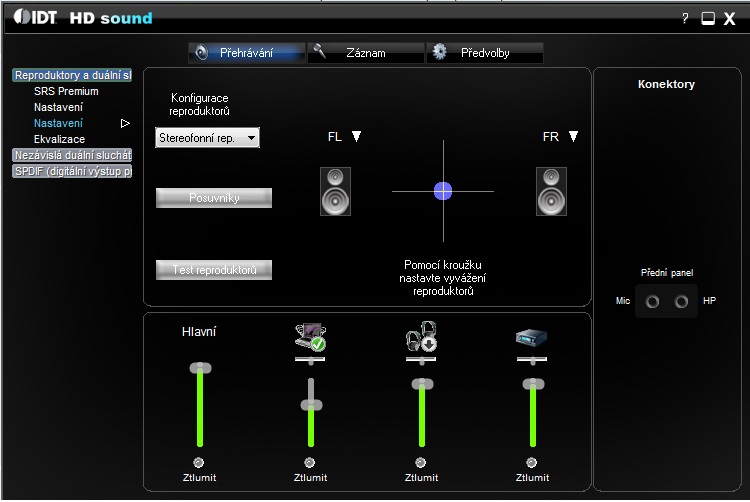Click the Hlavní label
The width and height of the screenshot is (750, 502).
199,331
